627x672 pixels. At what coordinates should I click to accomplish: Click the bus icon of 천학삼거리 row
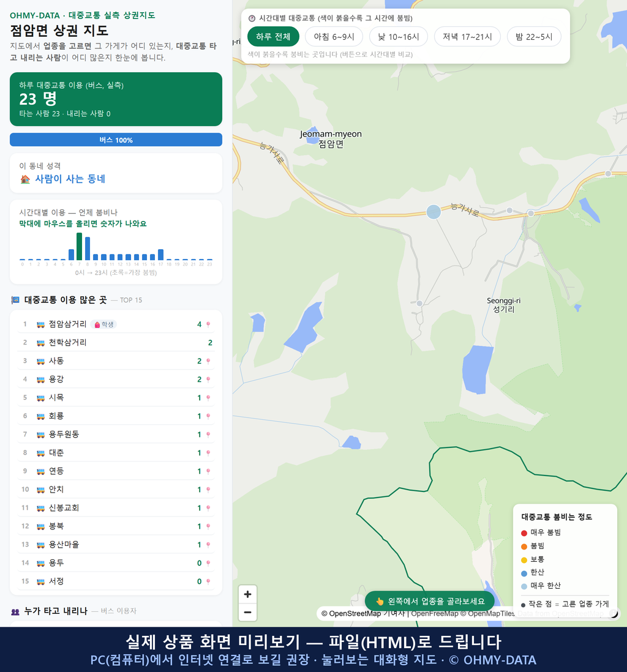pos(41,343)
